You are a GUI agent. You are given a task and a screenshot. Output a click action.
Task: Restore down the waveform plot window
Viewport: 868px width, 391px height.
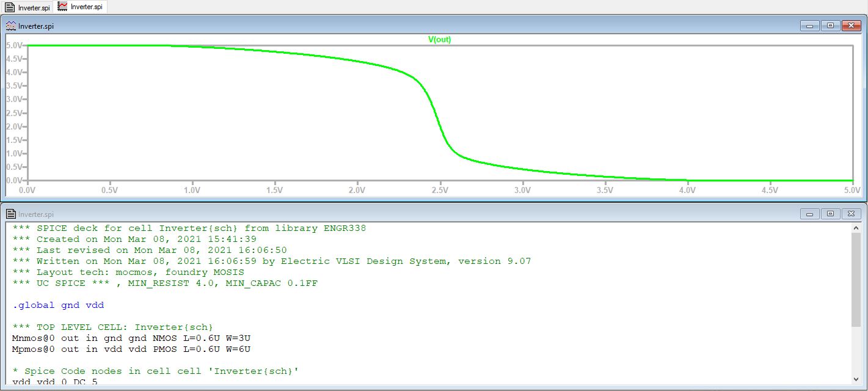coord(830,26)
